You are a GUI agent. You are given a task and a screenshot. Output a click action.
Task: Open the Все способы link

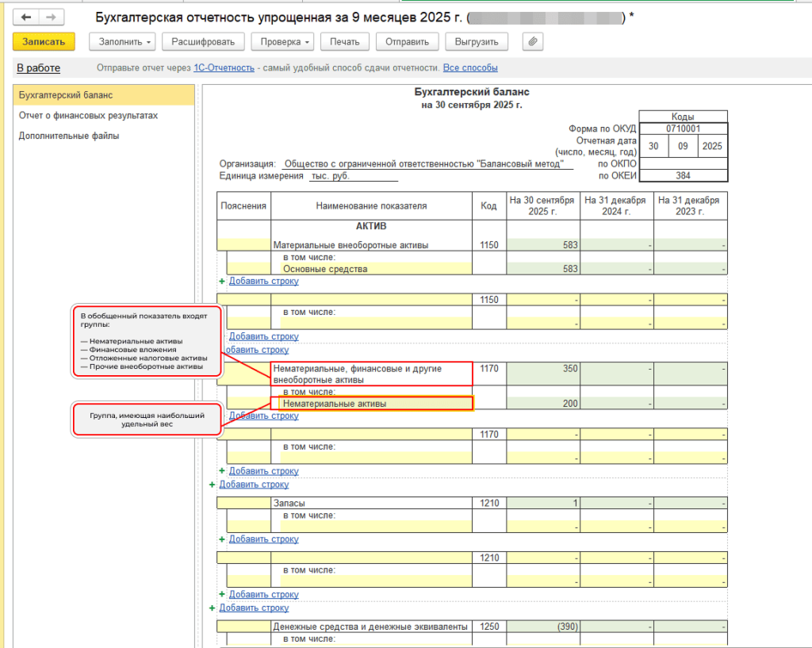[x=470, y=68]
